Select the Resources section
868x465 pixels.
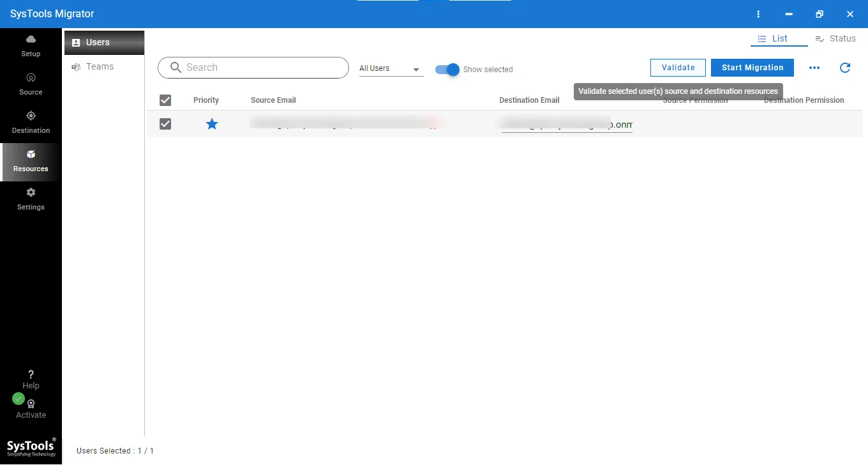pos(31,162)
